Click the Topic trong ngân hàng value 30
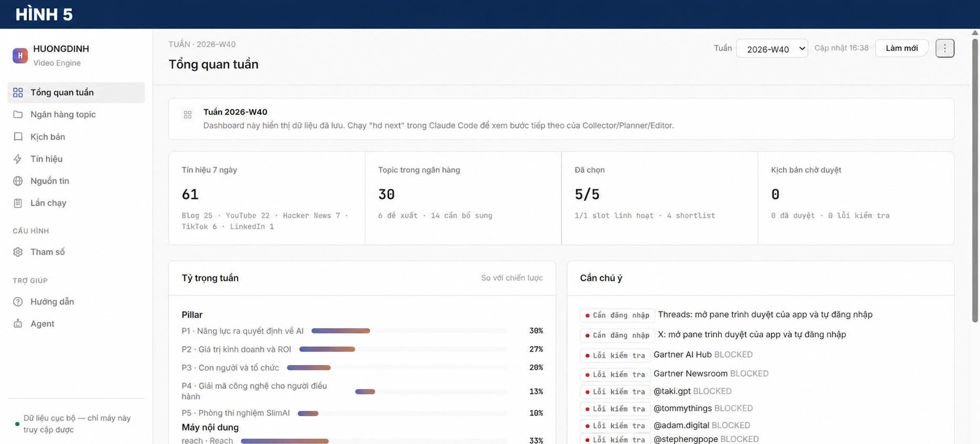Screen dimensions: 980x444 [386, 195]
